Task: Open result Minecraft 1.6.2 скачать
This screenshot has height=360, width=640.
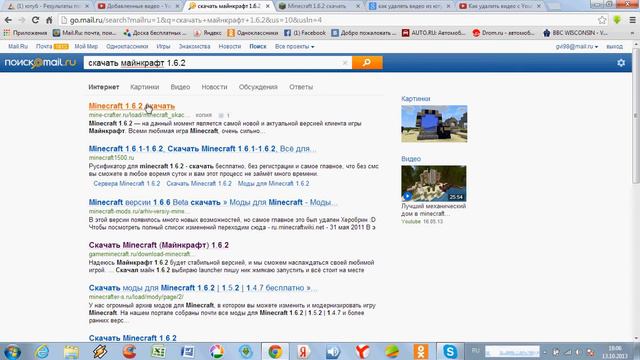Action: 131,106
